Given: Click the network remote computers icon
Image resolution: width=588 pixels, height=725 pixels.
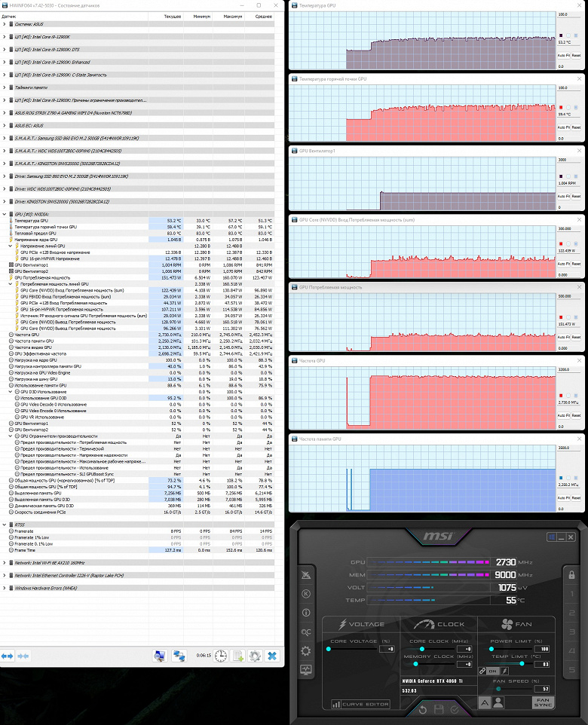Looking at the screenshot, I should click(x=179, y=656).
